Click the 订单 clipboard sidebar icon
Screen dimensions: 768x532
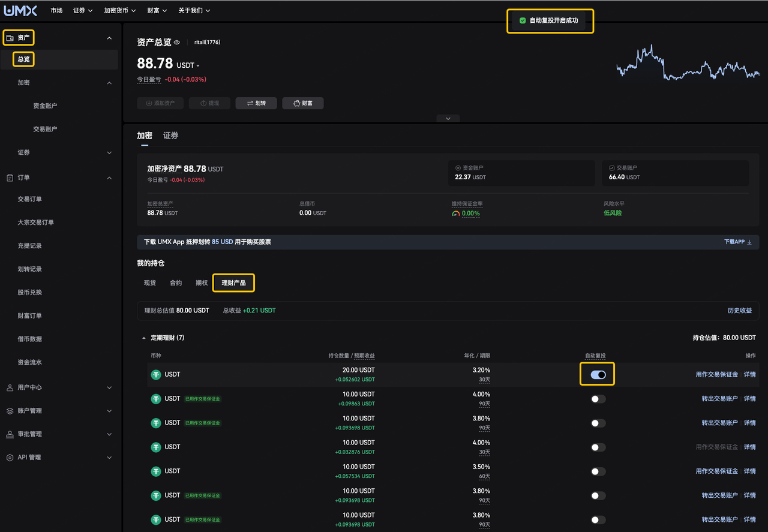coord(10,178)
